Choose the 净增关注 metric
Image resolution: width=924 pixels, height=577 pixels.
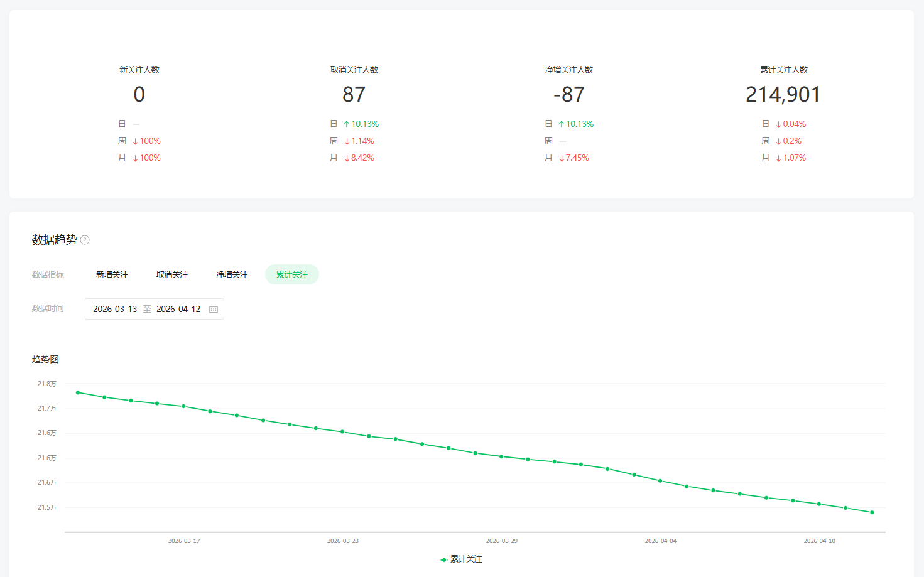(x=232, y=274)
